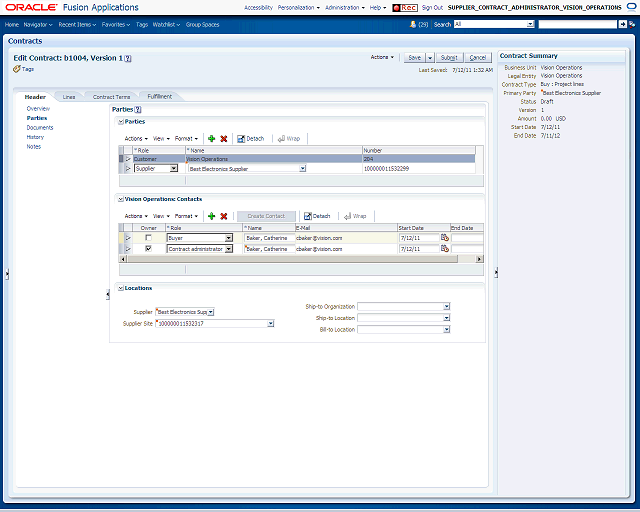Switch to the Contract Terms tab
Image resolution: width=640 pixels, height=512 pixels.
[111, 97]
